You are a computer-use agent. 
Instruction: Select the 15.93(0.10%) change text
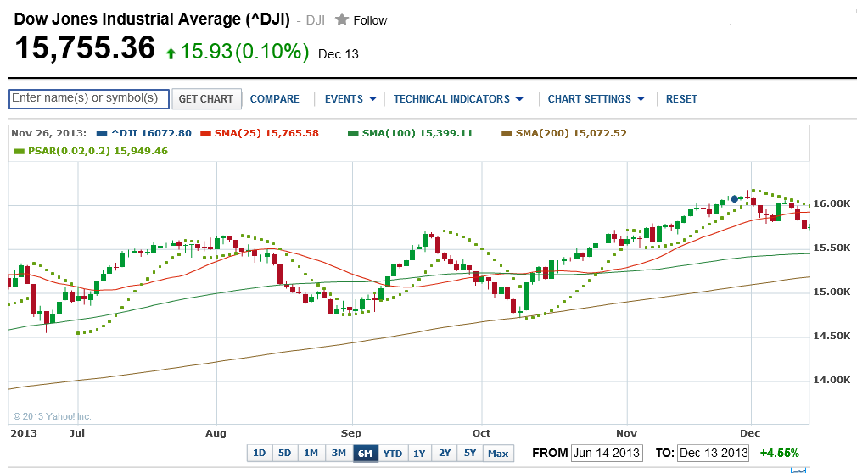(244, 52)
